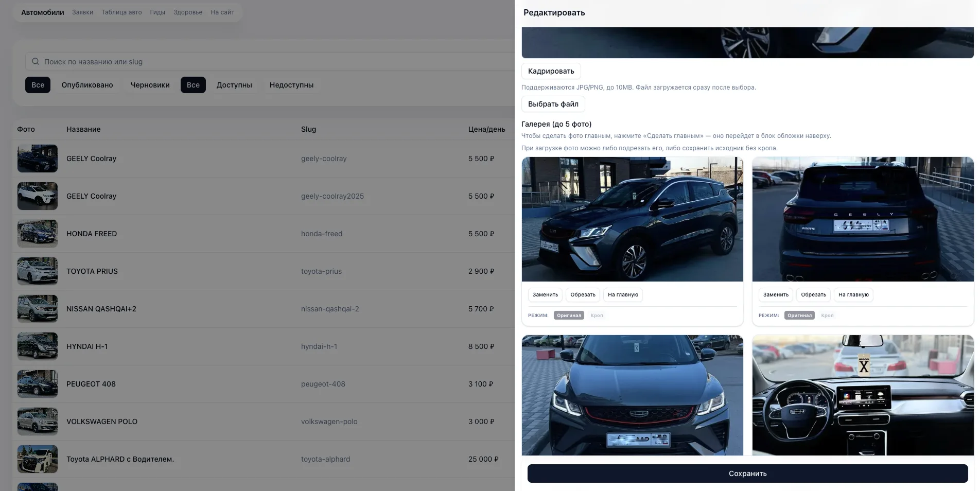Click the geely-coolray2025 slug

[x=332, y=196]
